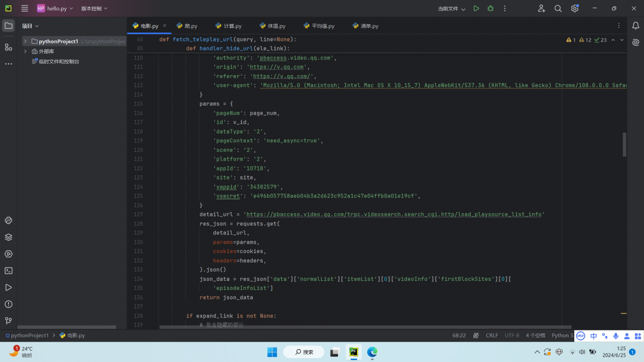Screen dimensions: 644x362
Task: Open Search Everywhere magnifier
Action: 558,8
